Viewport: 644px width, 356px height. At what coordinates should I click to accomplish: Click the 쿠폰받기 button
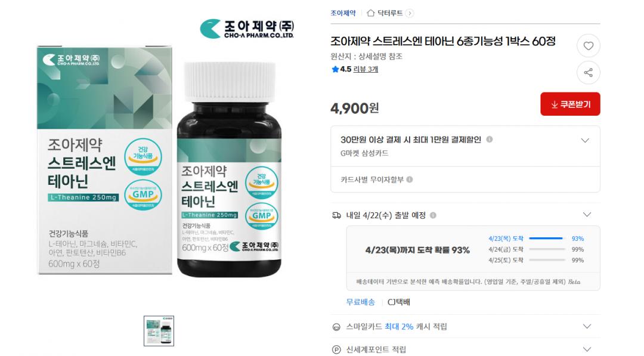[570, 104]
